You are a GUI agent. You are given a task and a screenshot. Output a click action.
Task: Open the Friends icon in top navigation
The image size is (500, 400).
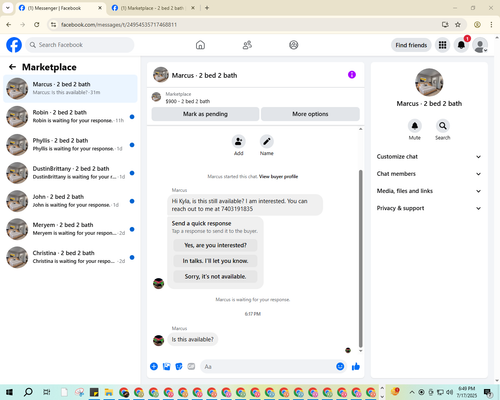click(x=247, y=45)
